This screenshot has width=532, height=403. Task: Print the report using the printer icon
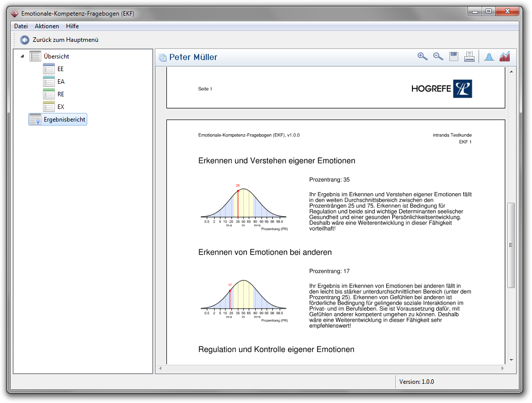[x=469, y=56]
